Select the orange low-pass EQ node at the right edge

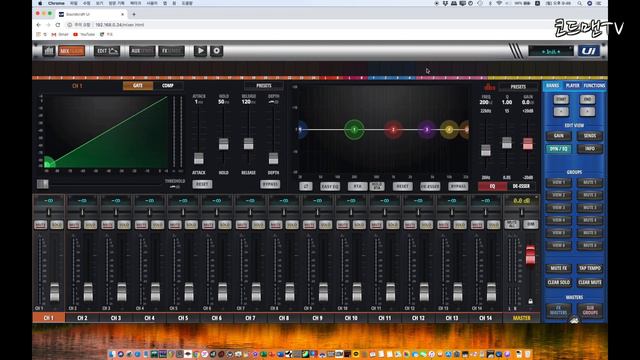coord(465,129)
